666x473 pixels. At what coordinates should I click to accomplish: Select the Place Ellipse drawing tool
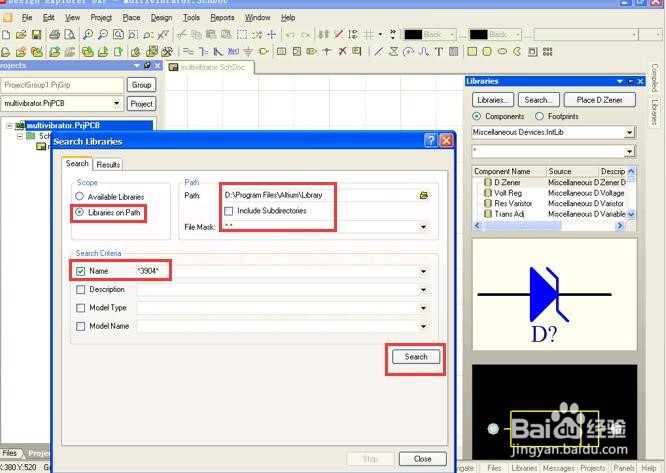(502, 52)
